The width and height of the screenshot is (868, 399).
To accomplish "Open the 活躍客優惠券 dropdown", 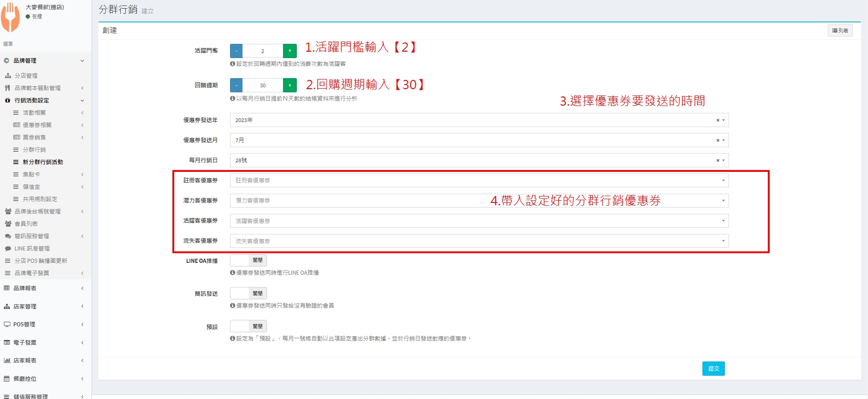I will click(x=478, y=221).
